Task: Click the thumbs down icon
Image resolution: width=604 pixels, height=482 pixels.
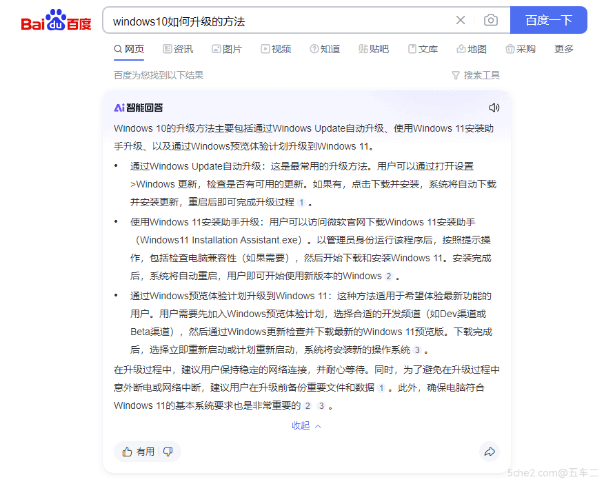Action: tap(168, 452)
